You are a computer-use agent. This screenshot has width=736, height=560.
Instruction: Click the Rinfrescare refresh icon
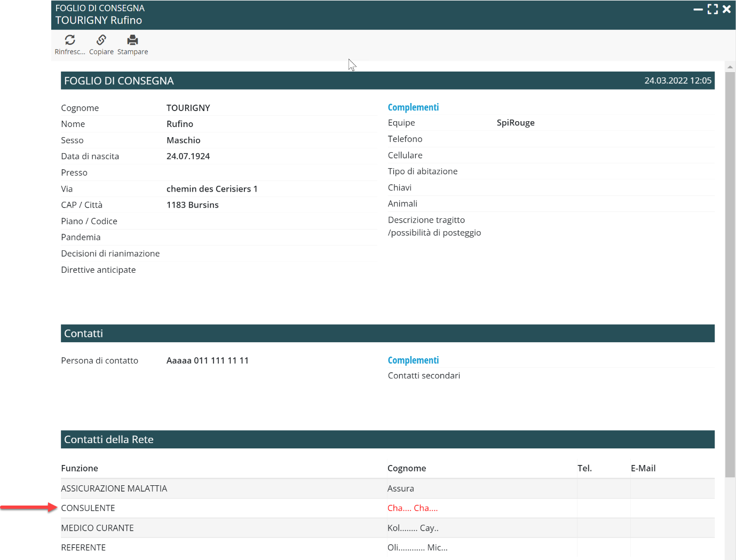point(70,40)
